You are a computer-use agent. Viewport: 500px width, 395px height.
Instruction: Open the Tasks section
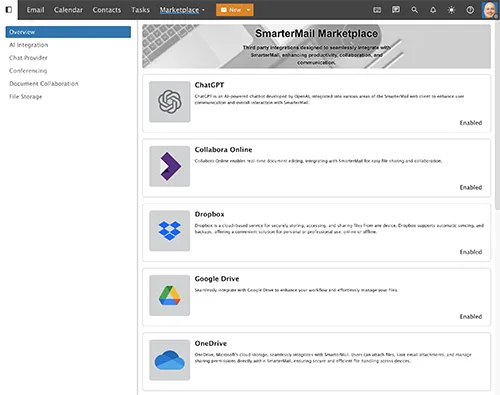(140, 10)
